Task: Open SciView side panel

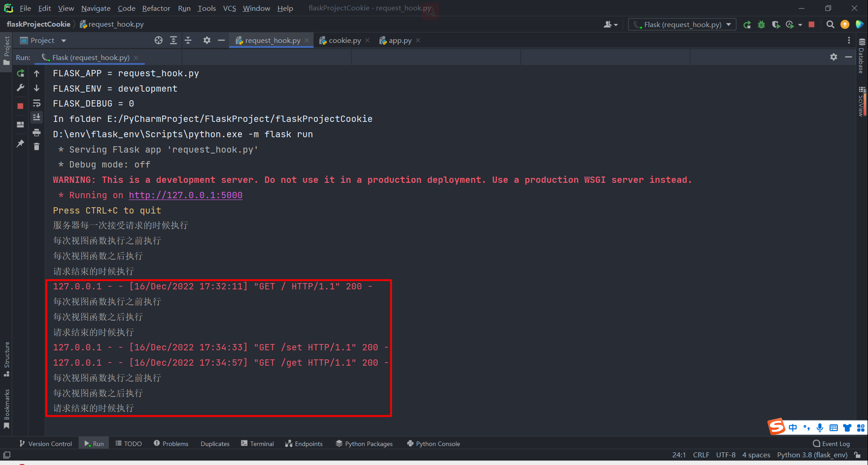Action: click(862, 102)
